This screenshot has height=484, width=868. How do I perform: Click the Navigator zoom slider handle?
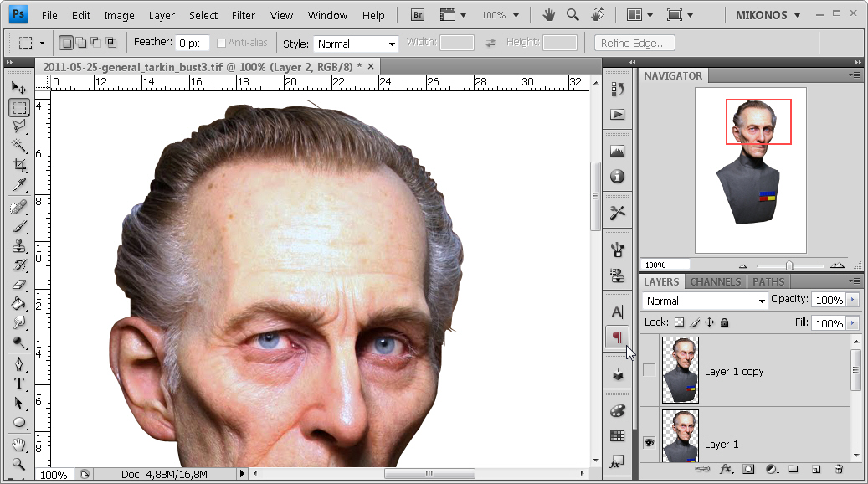tap(788, 265)
